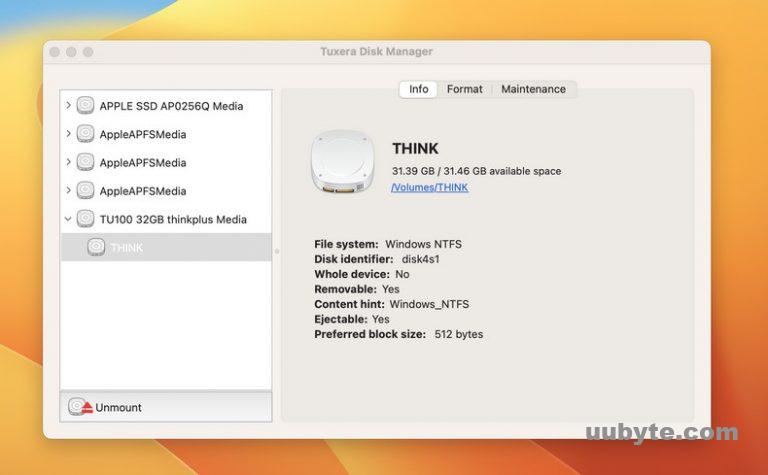Open the Format tab
Image resolution: width=768 pixels, height=475 pixels.
coord(464,89)
